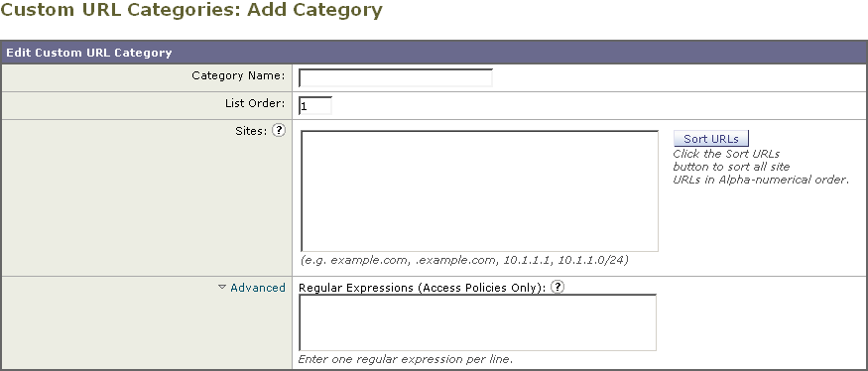Collapse the Advanced section using its triangle
The height and width of the screenshot is (371, 868).
(x=222, y=288)
